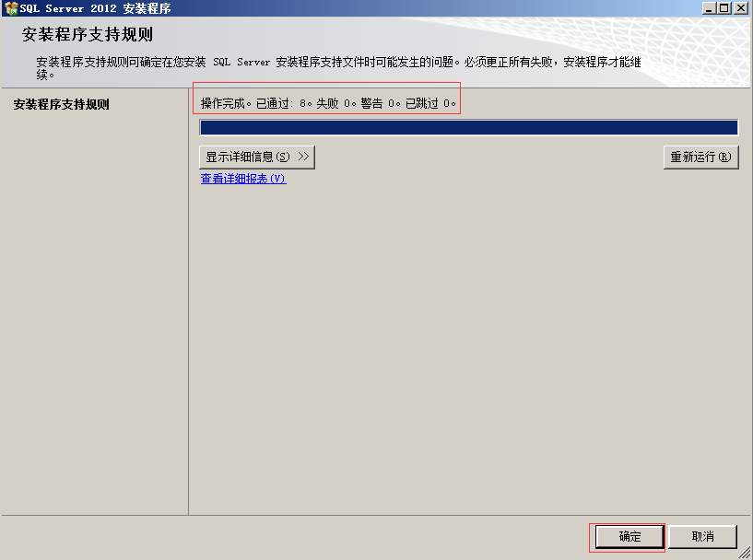Click the bold 安装程序支持规则 page heading
The width and height of the screenshot is (753, 560).
coord(88,36)
